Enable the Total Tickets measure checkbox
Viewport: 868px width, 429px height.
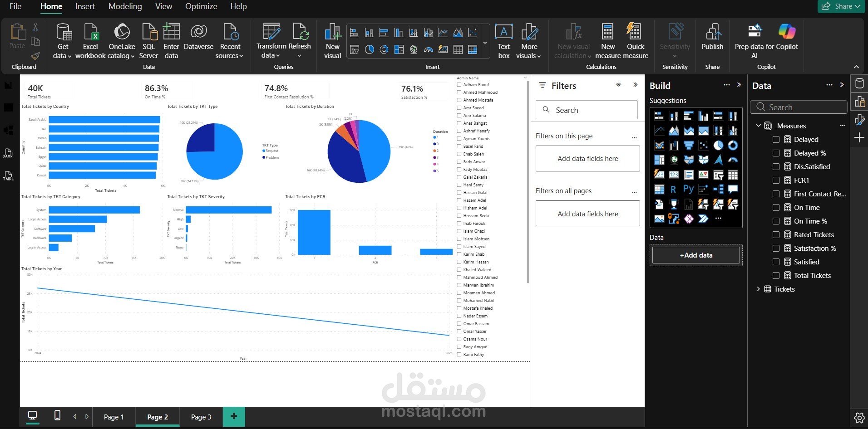(x=776, y=275)
